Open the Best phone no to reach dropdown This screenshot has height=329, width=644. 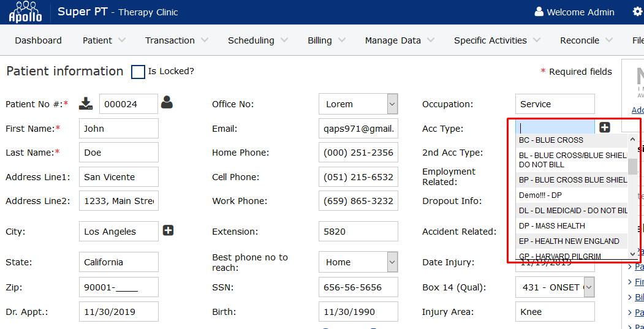tap(392, 262)
